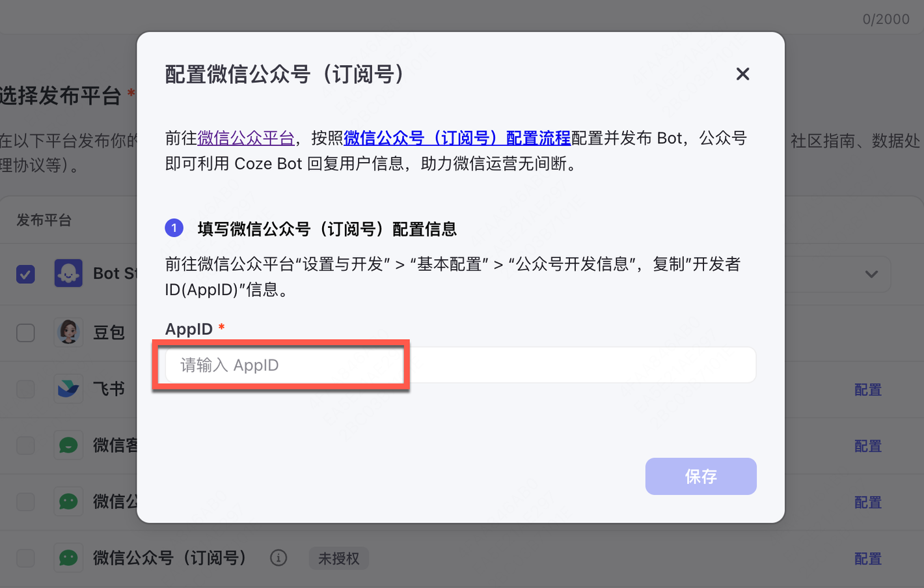Click 配置 link in the 飞书 row
The image size is (924, 588).
(868, 389)
